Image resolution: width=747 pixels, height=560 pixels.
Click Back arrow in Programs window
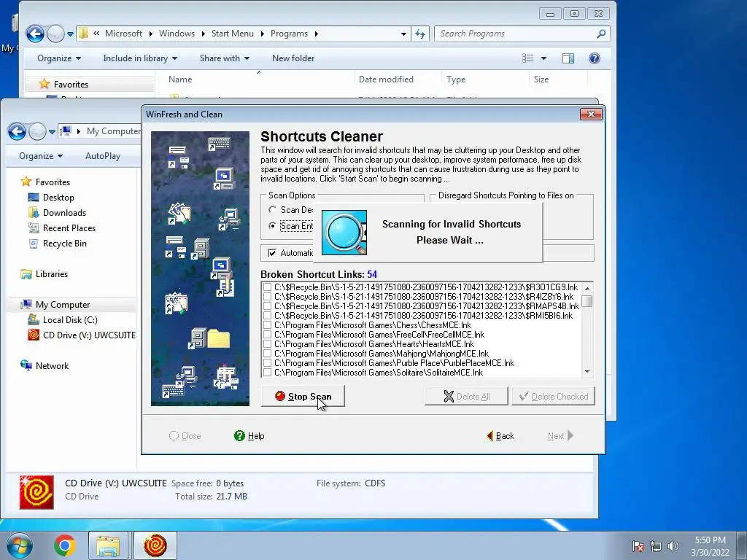click(x=35, y=34)
